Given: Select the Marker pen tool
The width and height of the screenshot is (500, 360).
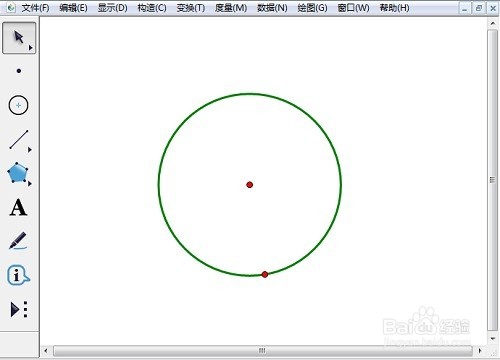Looking at the screenshot, I should 18,241.
